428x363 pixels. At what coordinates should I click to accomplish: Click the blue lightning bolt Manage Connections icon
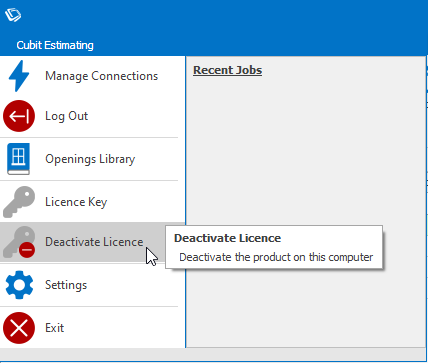tap(19, 76)
